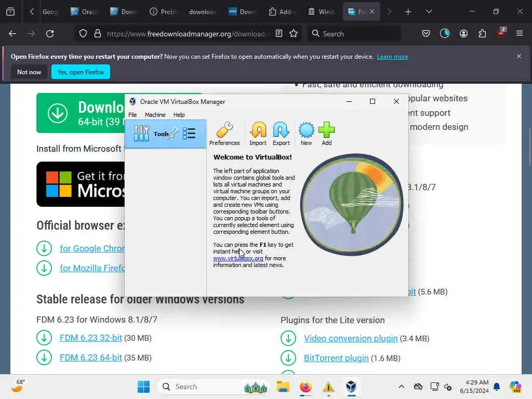
Task: Click the Firefox back arrow
Action: click(x=12, y=34)
